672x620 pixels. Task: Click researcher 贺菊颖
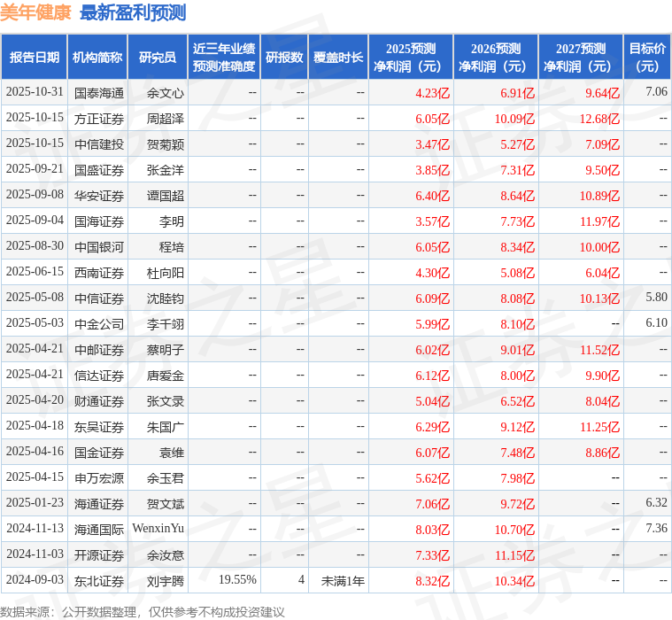click(166, 144)
